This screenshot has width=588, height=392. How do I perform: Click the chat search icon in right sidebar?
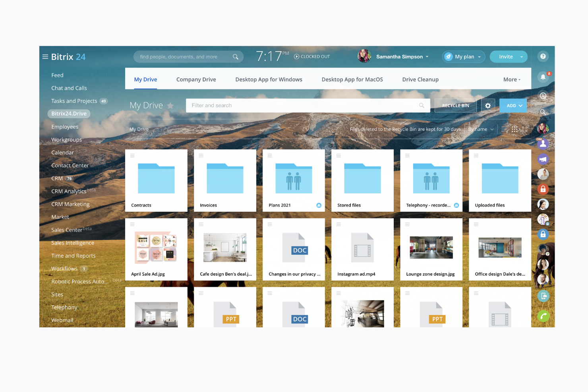(543, 95)
